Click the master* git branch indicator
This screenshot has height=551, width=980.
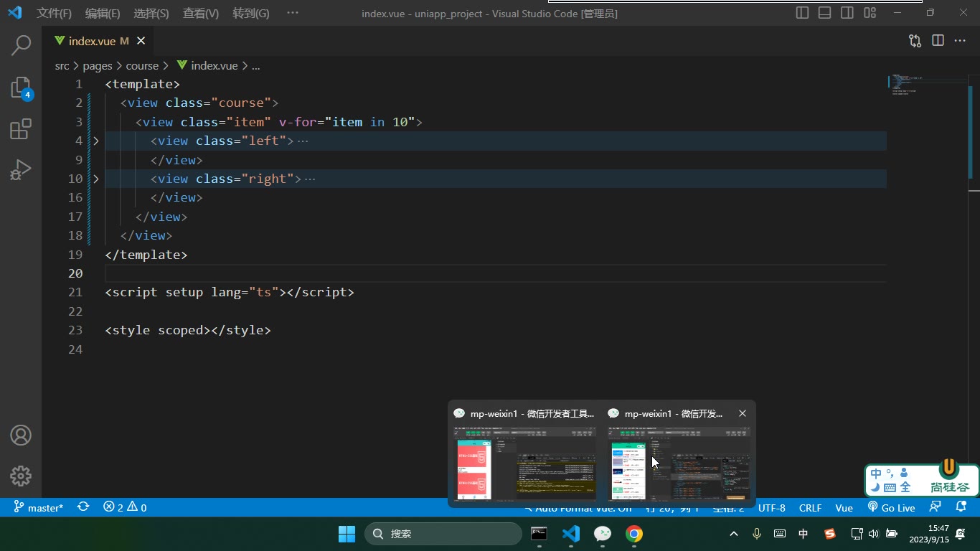pyautogui.click(x=39, y=507)
